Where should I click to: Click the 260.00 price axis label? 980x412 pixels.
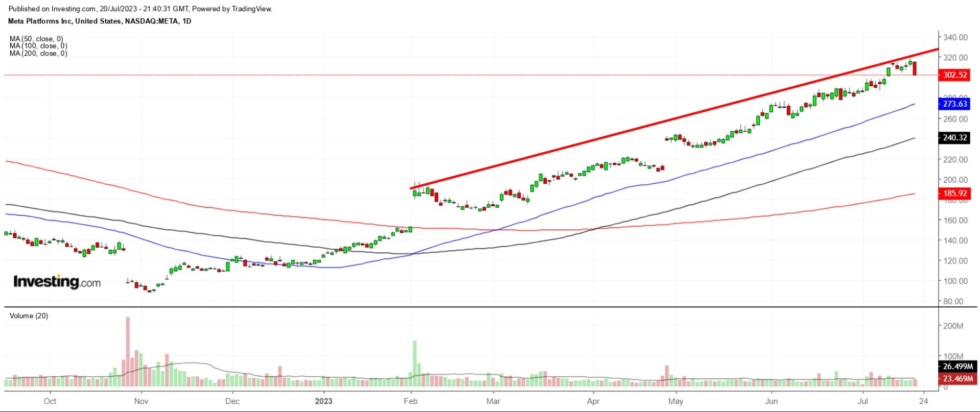(x=955, y=119)
